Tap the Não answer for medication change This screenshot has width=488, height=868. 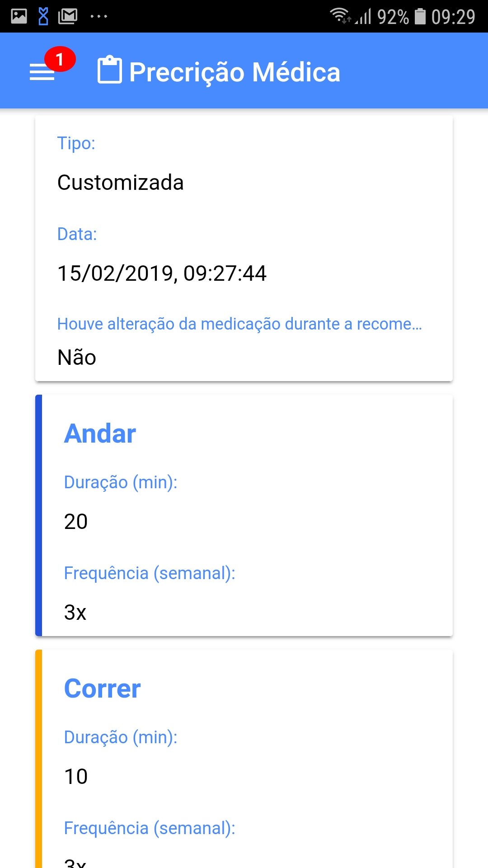click(x=77, y=358)
